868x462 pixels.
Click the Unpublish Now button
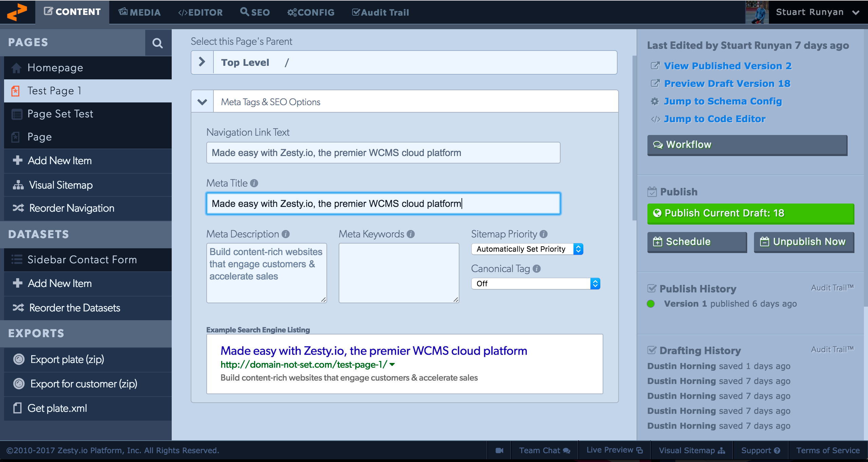(x=804, y=242)
